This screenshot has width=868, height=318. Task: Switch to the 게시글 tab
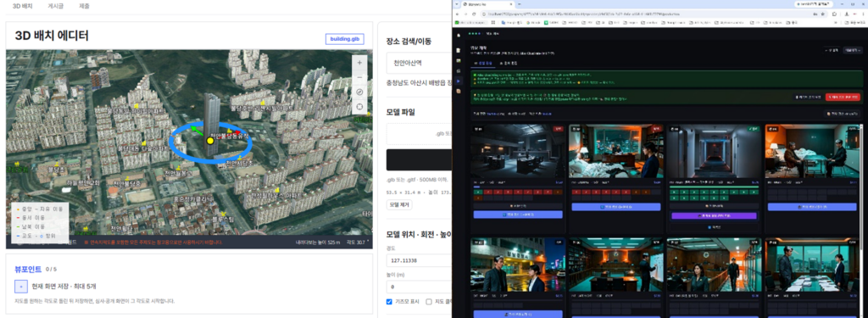tap(56, 6)
